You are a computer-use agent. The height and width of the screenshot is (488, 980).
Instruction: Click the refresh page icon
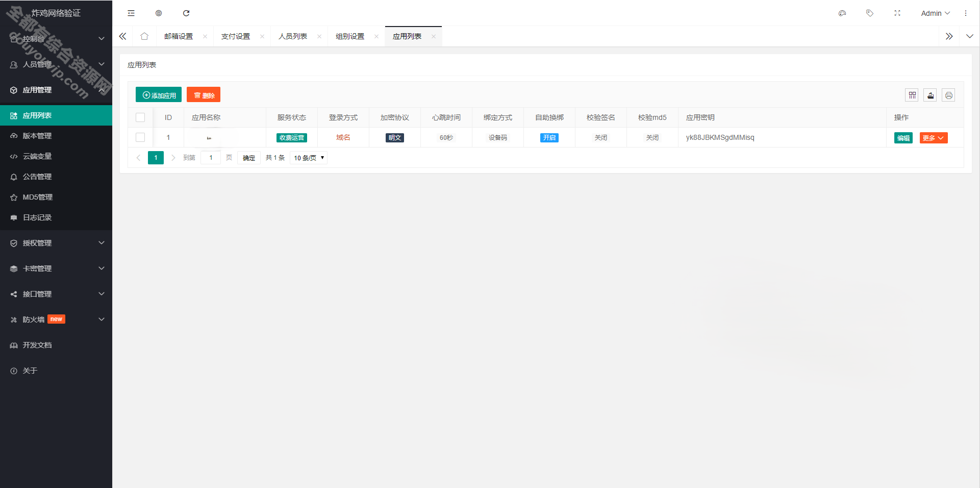(186, 13)
